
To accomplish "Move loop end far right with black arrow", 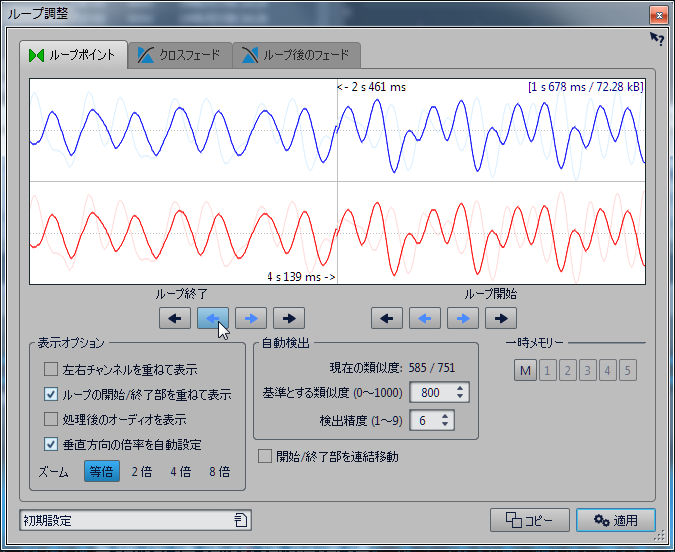I will pyautogui.click(x=289, y=318).
